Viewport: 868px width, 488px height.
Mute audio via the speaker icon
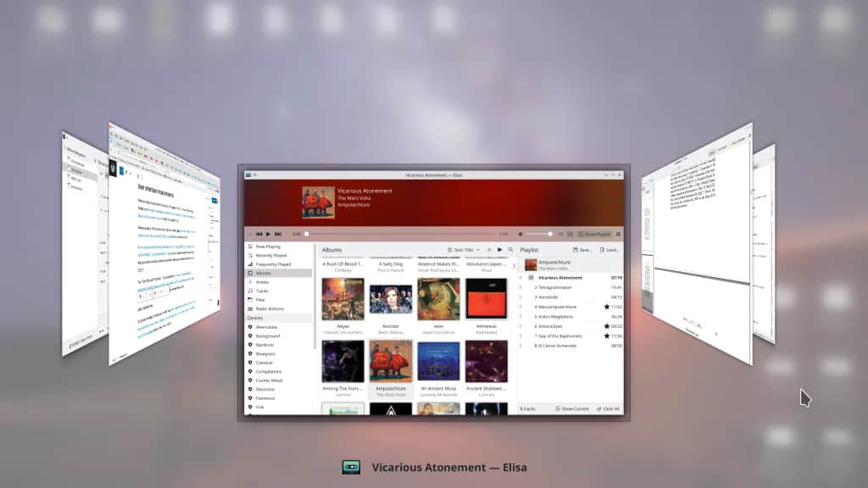coord(520,234)
